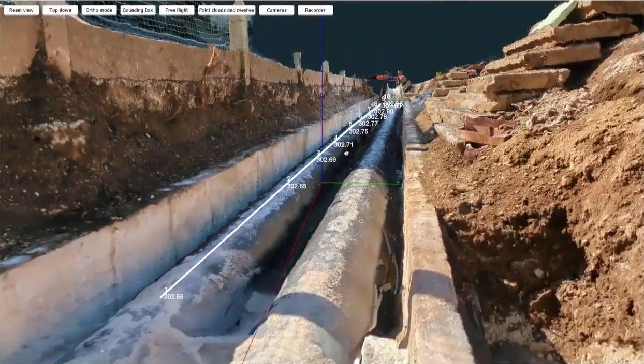Activate Free flight navigation
644x364 pixels.
(177, 10)
